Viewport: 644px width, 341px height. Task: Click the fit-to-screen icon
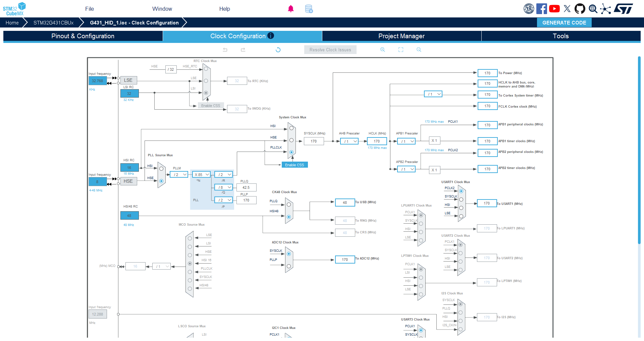pos(401,50)
